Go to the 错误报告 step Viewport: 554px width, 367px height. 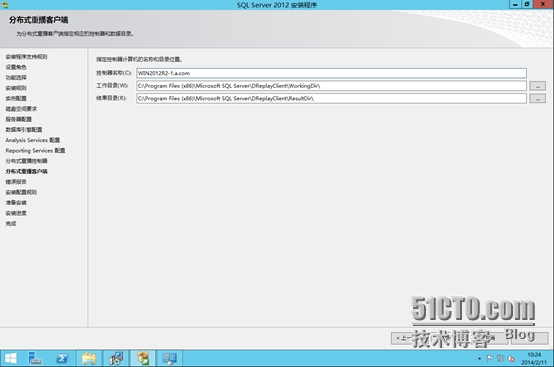pyautogui.click(x=16, y=182)
